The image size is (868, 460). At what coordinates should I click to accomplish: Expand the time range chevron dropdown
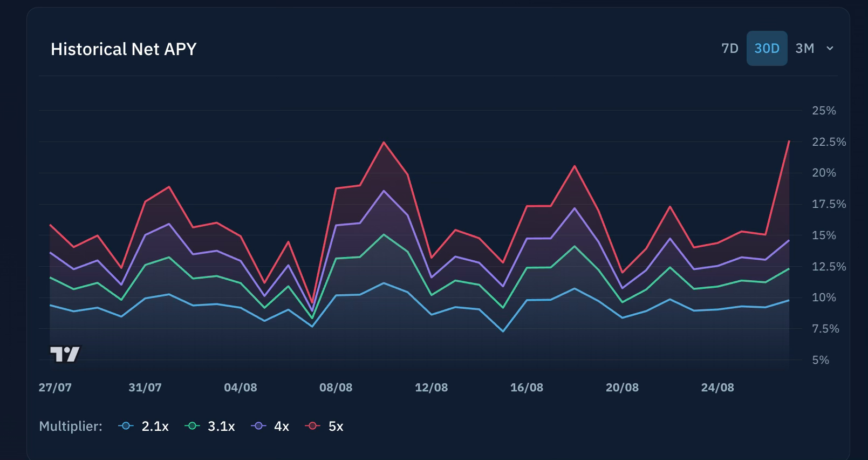830,49
